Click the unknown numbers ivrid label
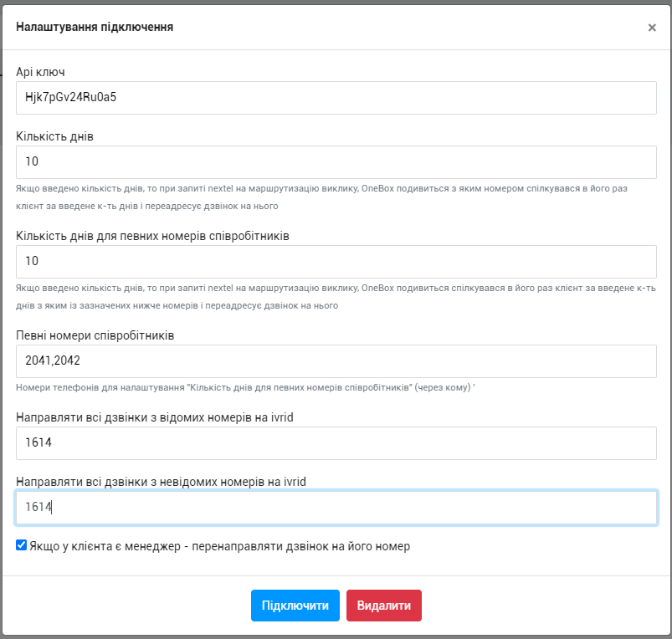 161,482
